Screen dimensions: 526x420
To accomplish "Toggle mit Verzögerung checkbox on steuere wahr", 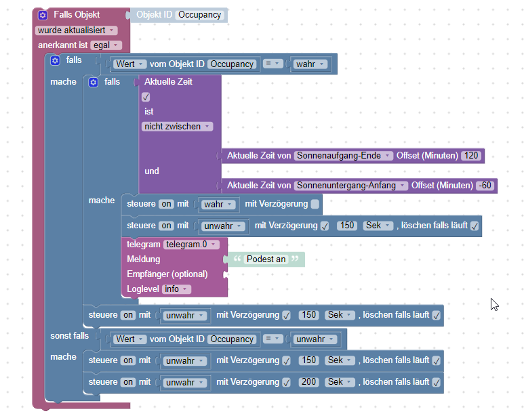I will tap(315, 204).
